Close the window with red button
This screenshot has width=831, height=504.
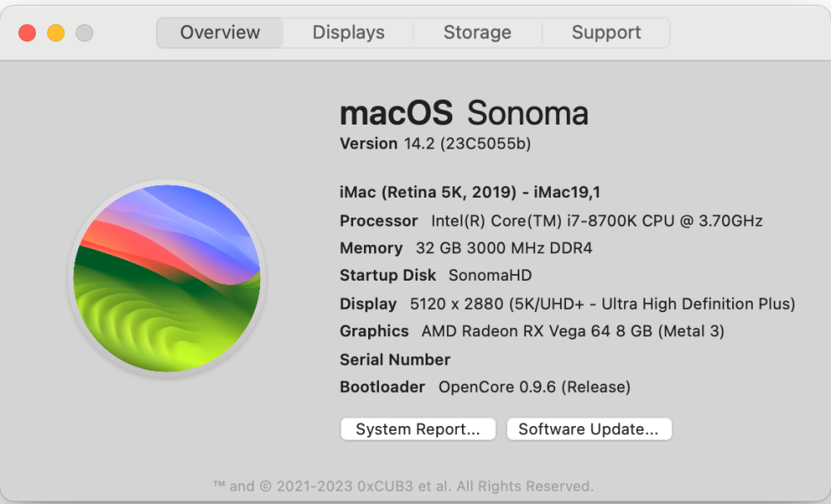(27, 33)
